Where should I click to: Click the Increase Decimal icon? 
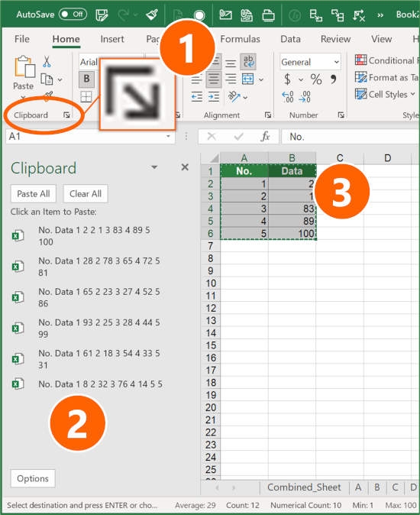tap(287, 97)
